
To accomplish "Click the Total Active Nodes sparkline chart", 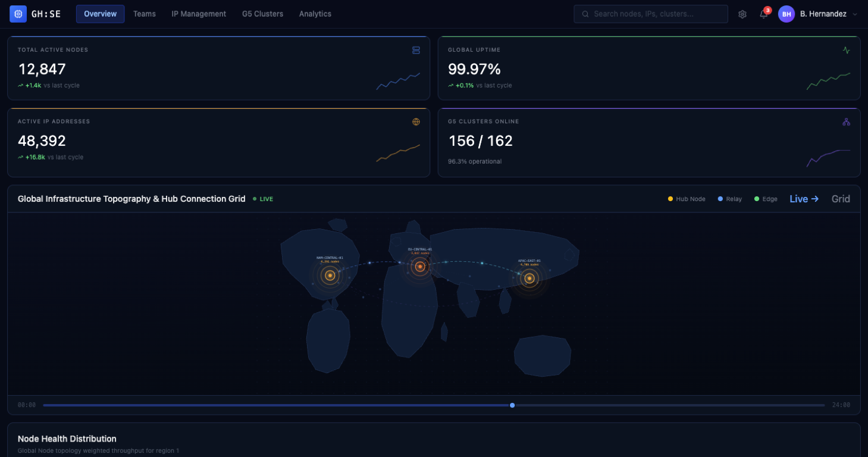I will [x=398, y=81].
